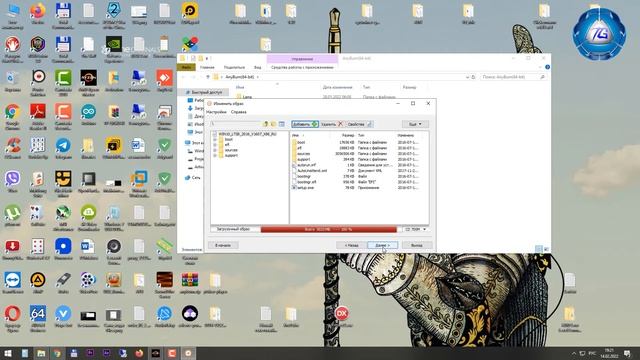Image resolution: width=640 pixels, height=360 pixels.
Task: Sort Explorer by Дата изменения column
Action: 337,87
